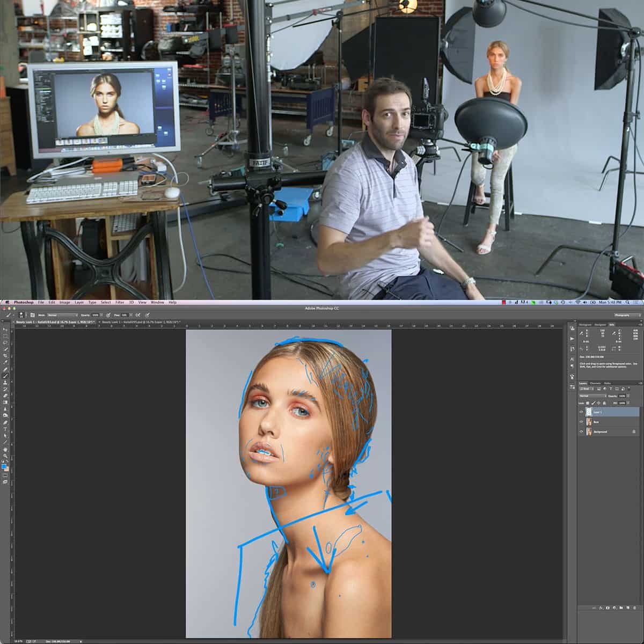Select the Crop tool

coord(5,355)
